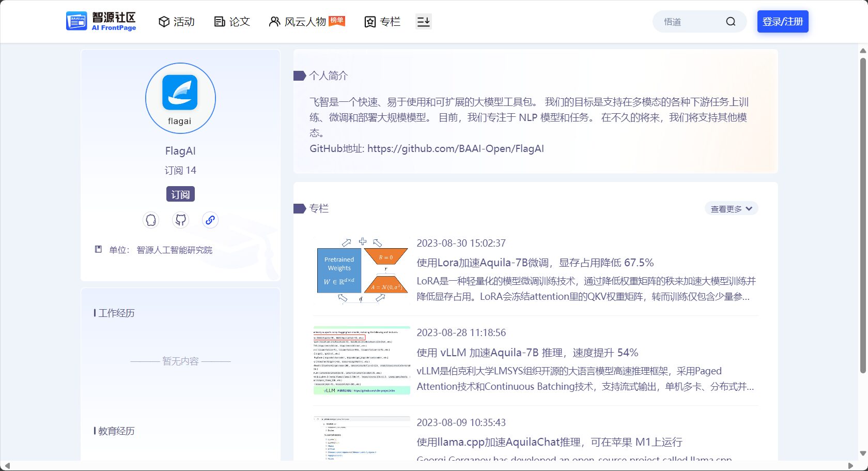Click the 活动 cube icon
This screenshot has width=868, height=471.
coord(164,22)
